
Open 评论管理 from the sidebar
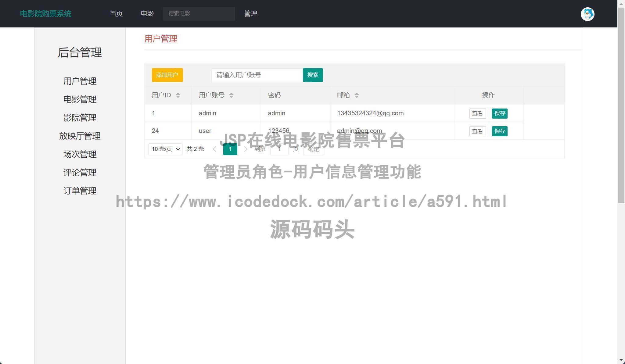pyautogui.click(x=80, y=172)
